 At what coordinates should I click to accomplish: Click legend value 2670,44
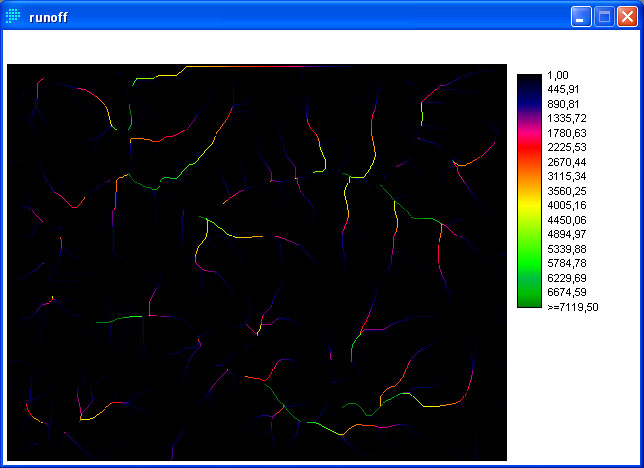tap(567, 162)
